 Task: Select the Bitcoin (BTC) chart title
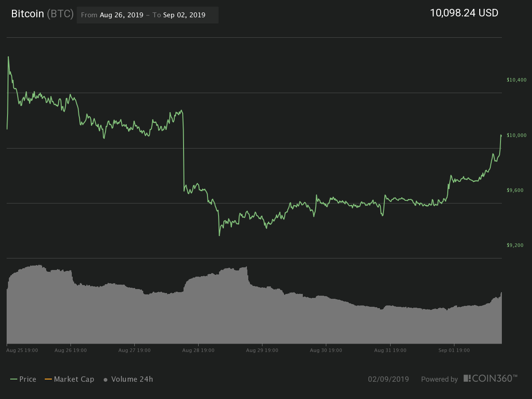42,14
